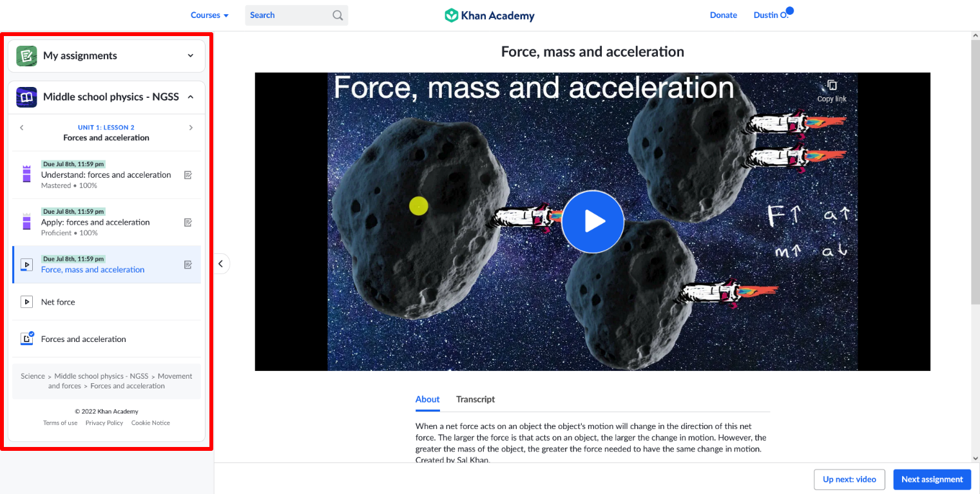Click the next lesson arrow in the lesson navigator
The width and height of the screenshot is (980, 494).
pyautogui.click(x=191, y=128)
